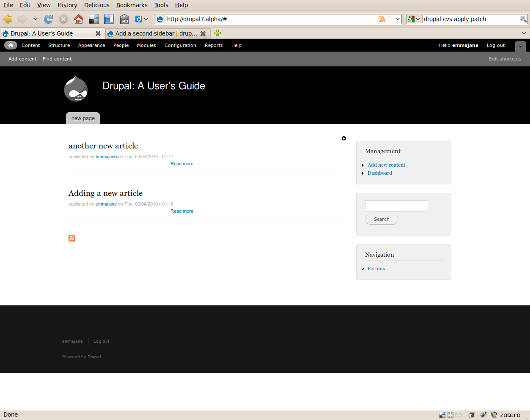The width and height of the screenshot is (530, 420).
Task: Expand the back-button history chevron
Action: [x=36, y=19]
